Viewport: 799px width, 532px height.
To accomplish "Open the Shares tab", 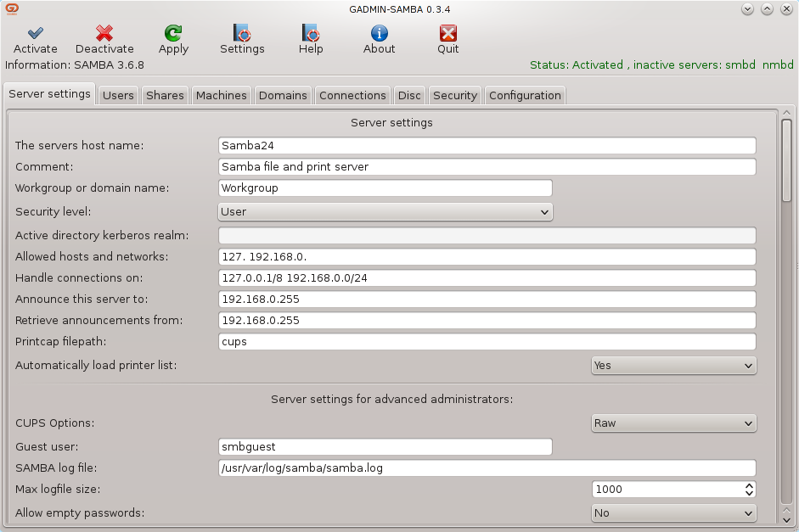I will click(x=164, y=95).
